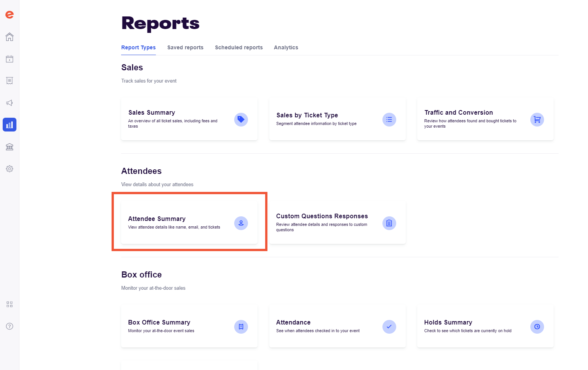Open the Settings gear icon
This screenshot has width=588, height=370.
[9, 169]
